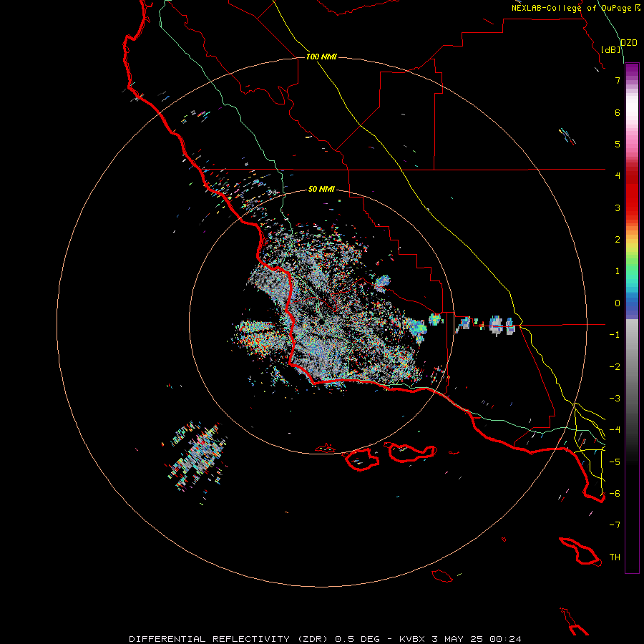Click the "[dB]" units label
Viewport: 644px width, 644px height.
[611, 50]
